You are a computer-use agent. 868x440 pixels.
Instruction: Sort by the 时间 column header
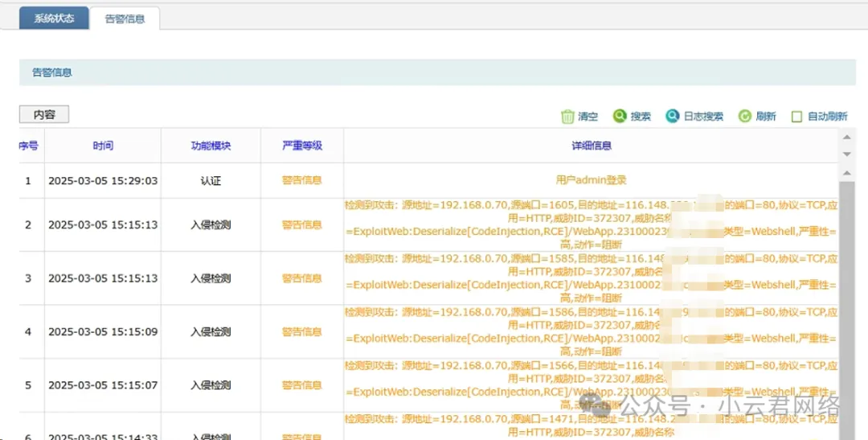tap(103, 146)
